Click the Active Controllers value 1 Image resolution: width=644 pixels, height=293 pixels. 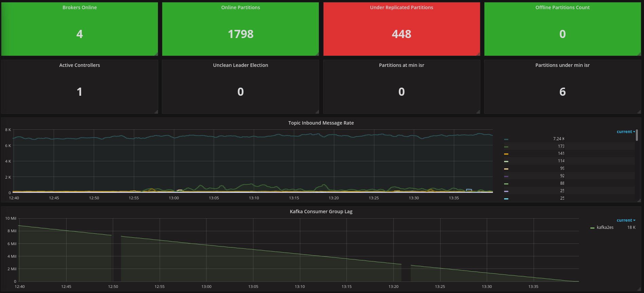79,92
